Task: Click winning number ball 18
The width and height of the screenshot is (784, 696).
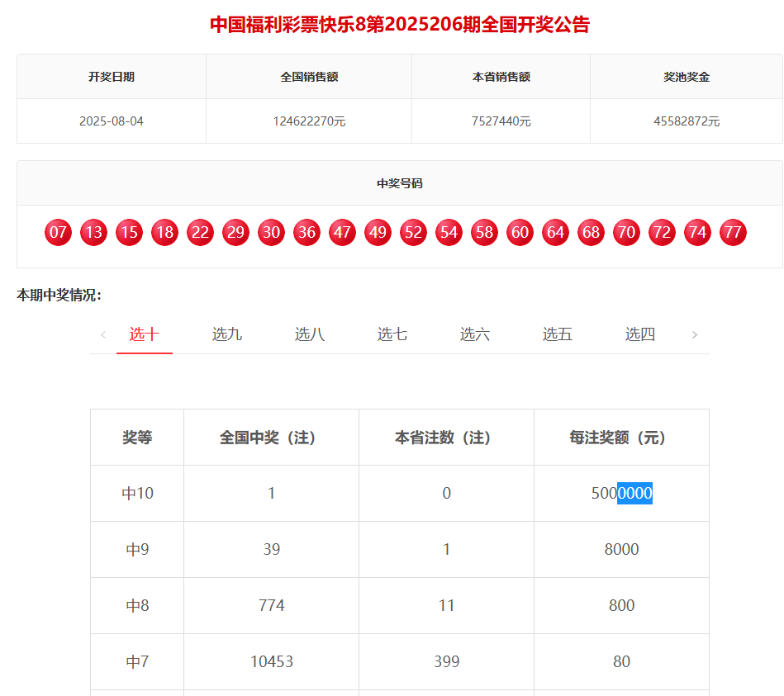Action: (x=164, y=232)
